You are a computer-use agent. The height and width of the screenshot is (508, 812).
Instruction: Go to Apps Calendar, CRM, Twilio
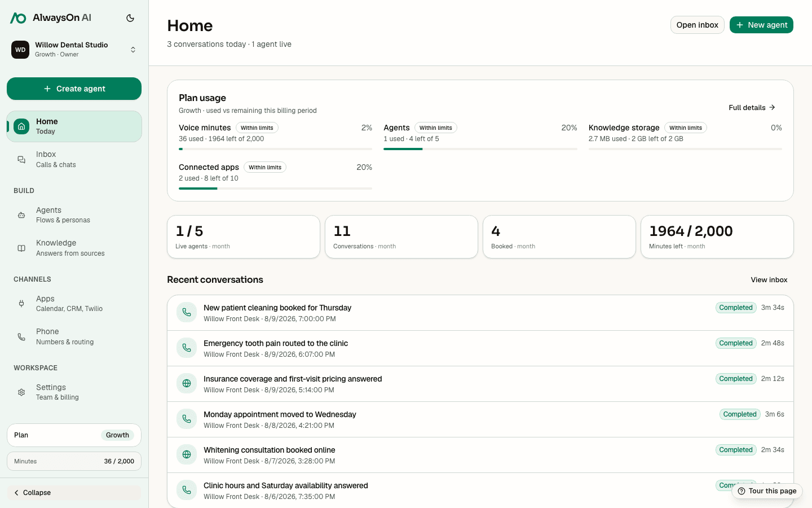(74, 304)
